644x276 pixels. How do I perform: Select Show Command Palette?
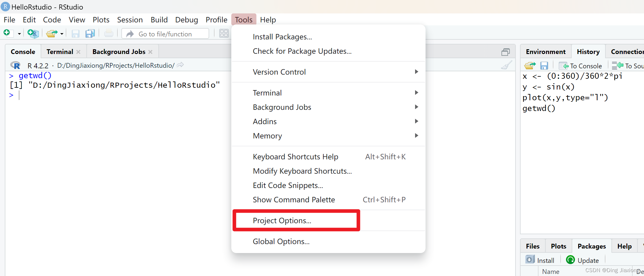(x=328, y=200)
